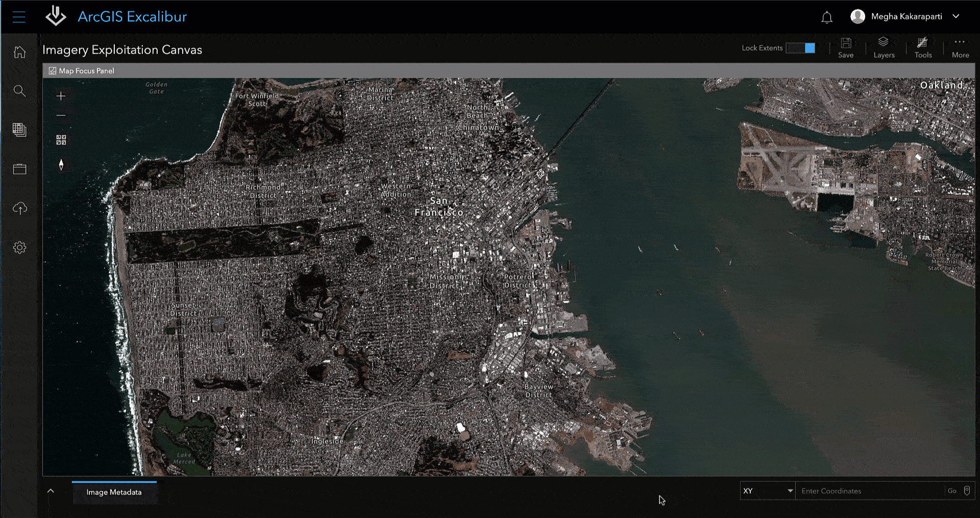Image resolution: width=980 pixels, height=518 pixels.
Task: Open the notifications bell
Action: pyautogui.click(x=827, y=17)
